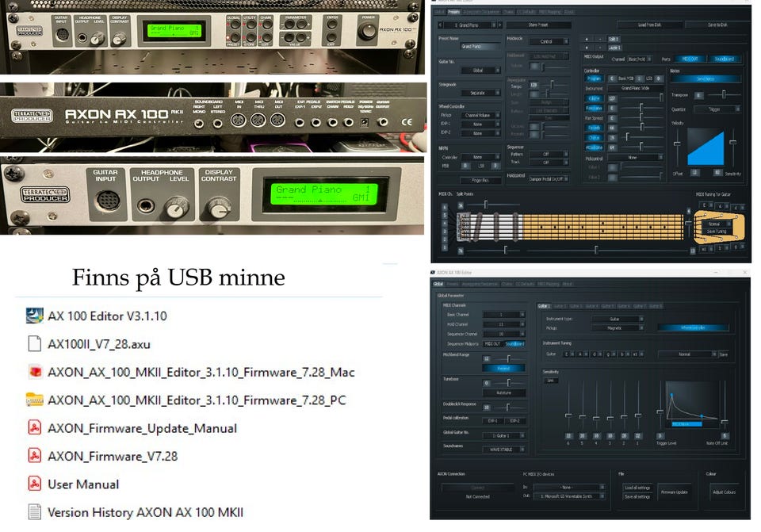Open the AX 100 Editor V3.1.10 installer icon
This screenshot has width=761, height=532.
[34, 316]
